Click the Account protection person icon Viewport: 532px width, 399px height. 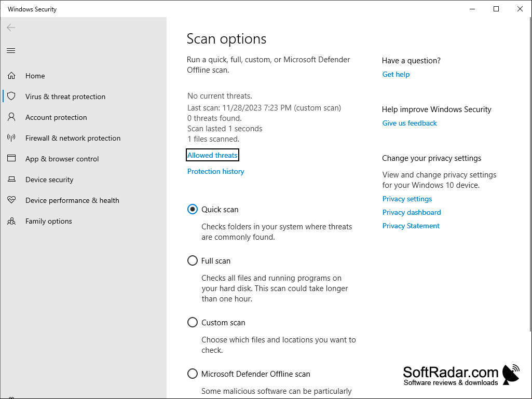[11, 117]
